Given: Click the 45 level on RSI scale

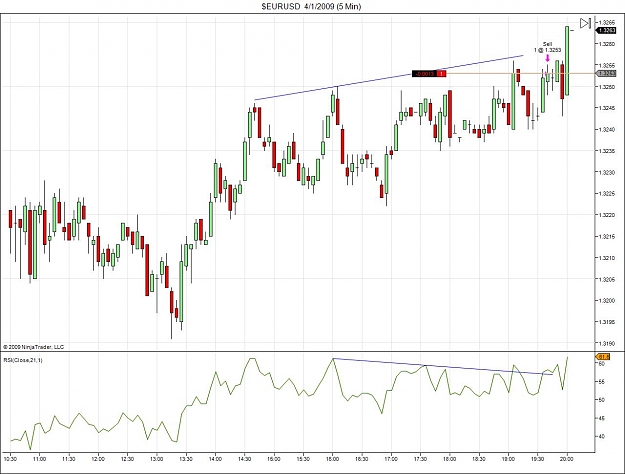Looking at the screenshot, I should (601, 418).
